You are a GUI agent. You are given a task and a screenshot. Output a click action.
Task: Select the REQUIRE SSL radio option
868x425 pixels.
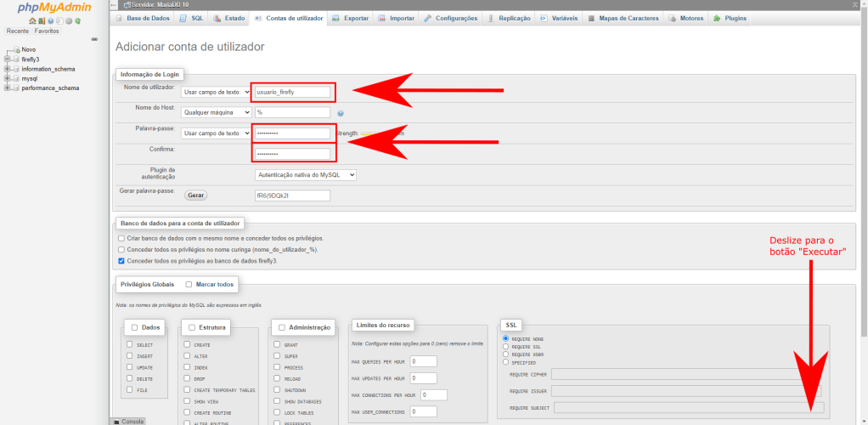(x=506, y=346)
